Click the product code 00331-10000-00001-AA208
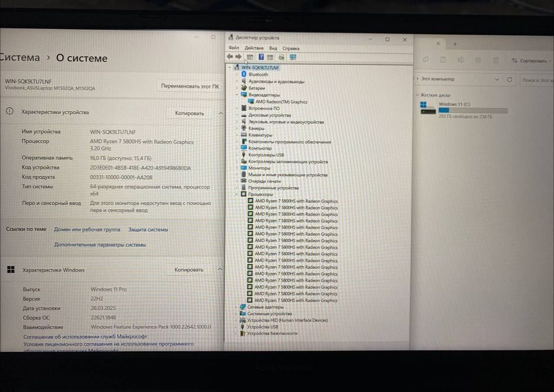The height and width of the screenshot is (392, 554). click(x=121, y=177)
